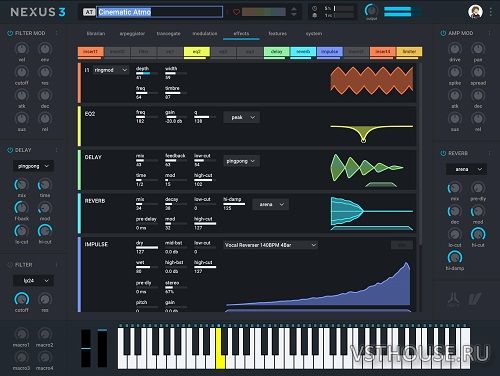Screen dimensions: 500x376
Task: Click the Reverb panel hi-damp knob
Action: [x=455, y=257]
